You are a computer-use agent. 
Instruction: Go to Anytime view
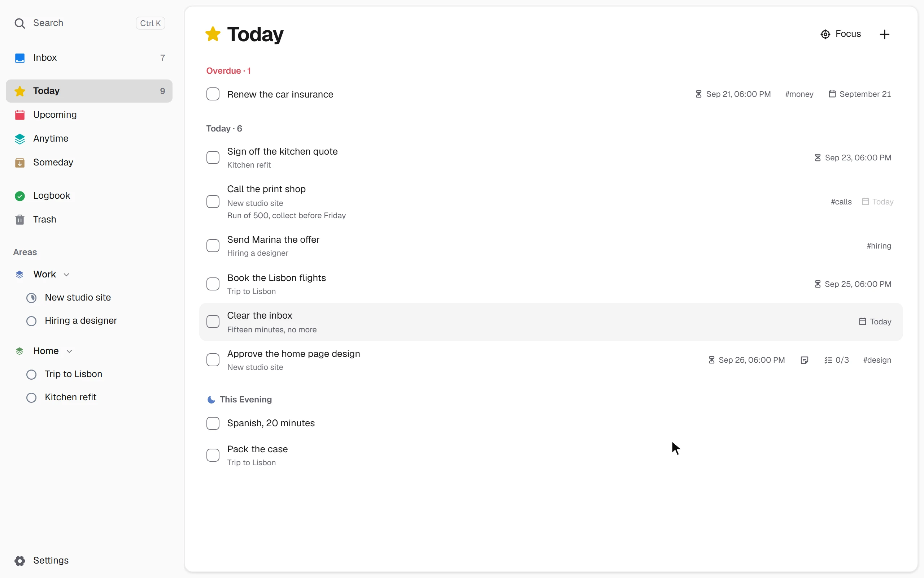point(89,139)
